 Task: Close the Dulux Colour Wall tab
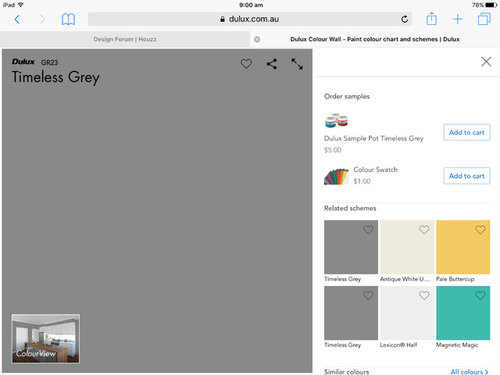257,39
